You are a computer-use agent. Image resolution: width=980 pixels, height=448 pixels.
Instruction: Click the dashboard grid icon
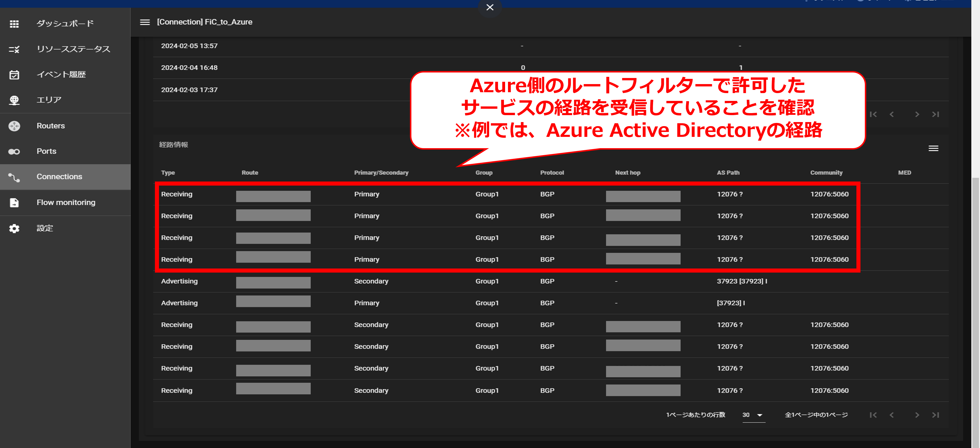14,24
